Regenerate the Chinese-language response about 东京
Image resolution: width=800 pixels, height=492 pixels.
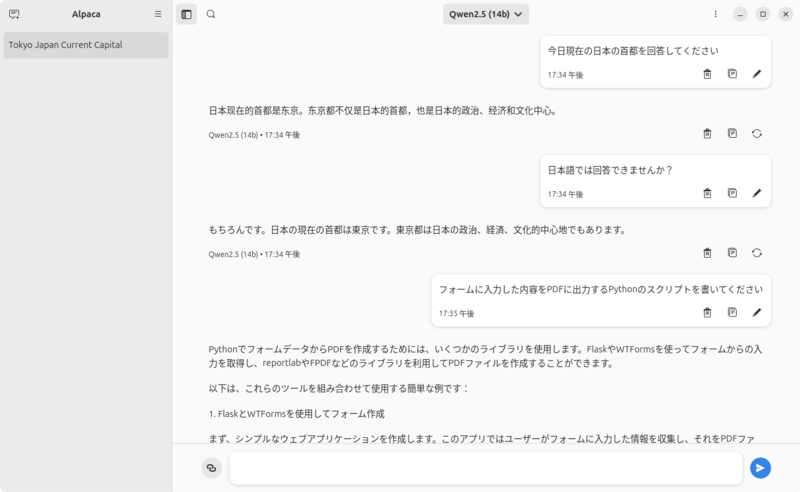click(x=757, y=133)
